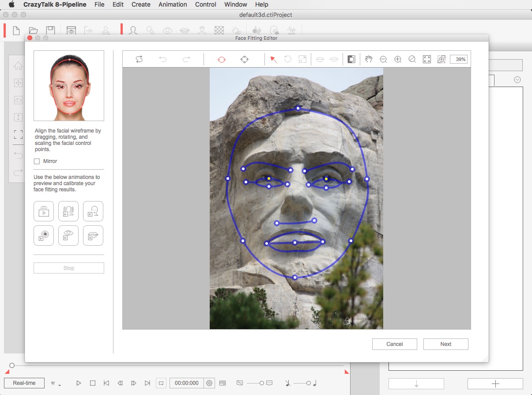This screenshot has height=395, width=532.
Task: Click the Stop square in playback bar
Action: (x=93, y=383)
